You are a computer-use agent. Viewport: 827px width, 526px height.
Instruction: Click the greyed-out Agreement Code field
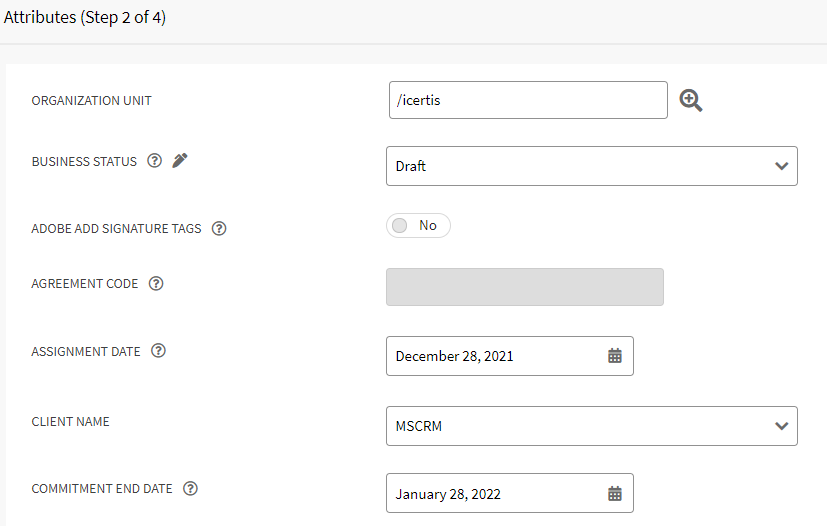coord(524,287)
